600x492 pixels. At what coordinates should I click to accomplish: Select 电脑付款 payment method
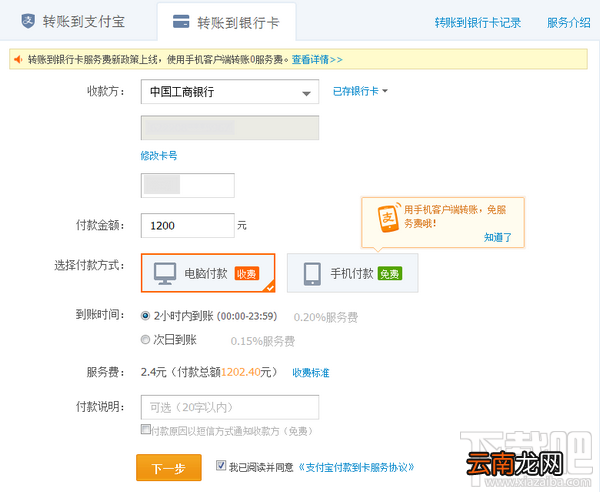coord(208,273)
